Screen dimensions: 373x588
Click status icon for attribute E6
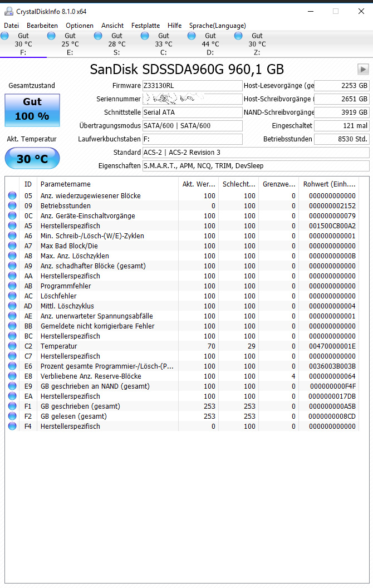click(12, 366)
